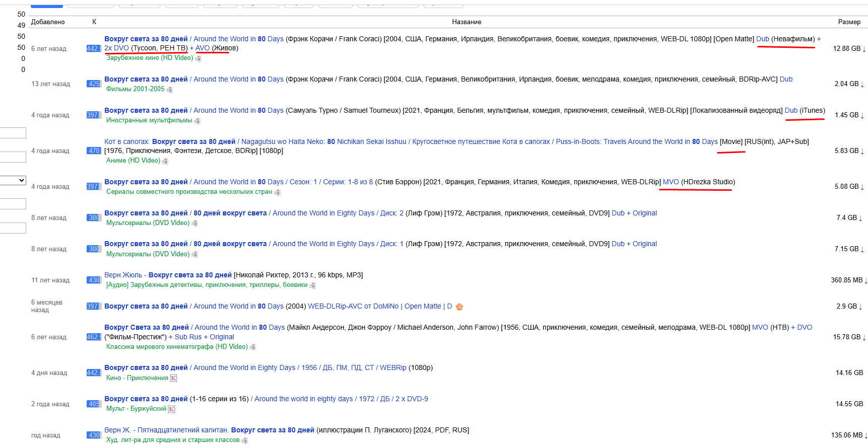868x447 pixels.
Task: Download the 5.08 GB torrent
Action: pos(849,187)
